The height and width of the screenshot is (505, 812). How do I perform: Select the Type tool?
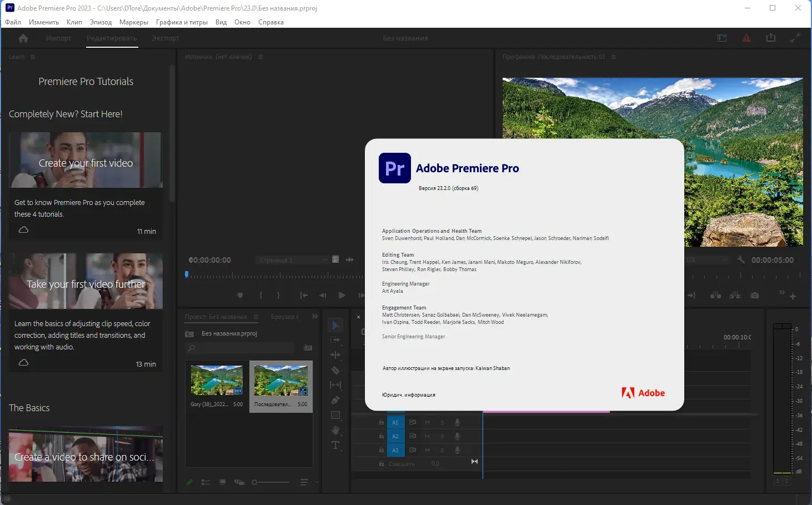[x=335, y=444]
